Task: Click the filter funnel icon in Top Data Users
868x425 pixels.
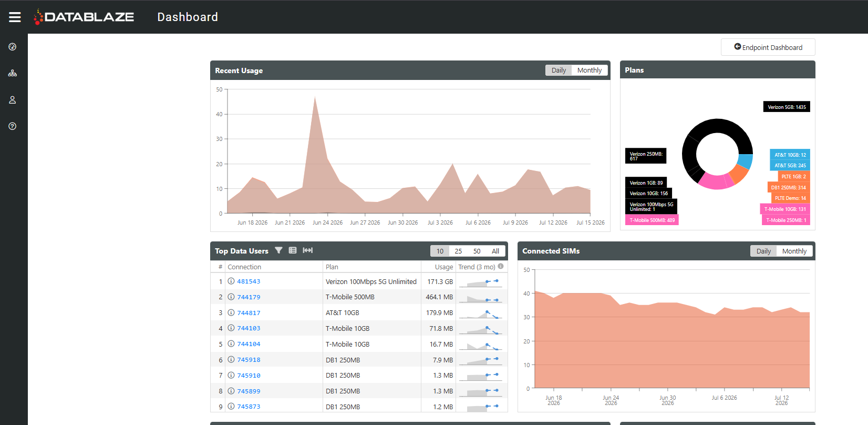Action: 278,250
